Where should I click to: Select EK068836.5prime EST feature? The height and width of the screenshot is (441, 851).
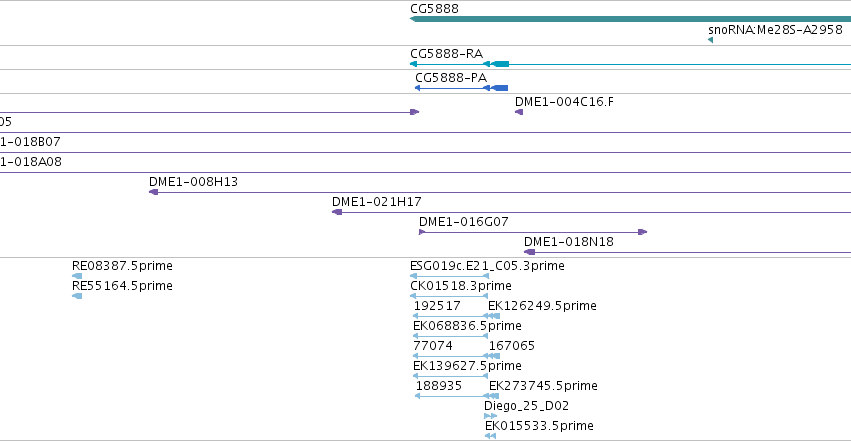[450, 336]
